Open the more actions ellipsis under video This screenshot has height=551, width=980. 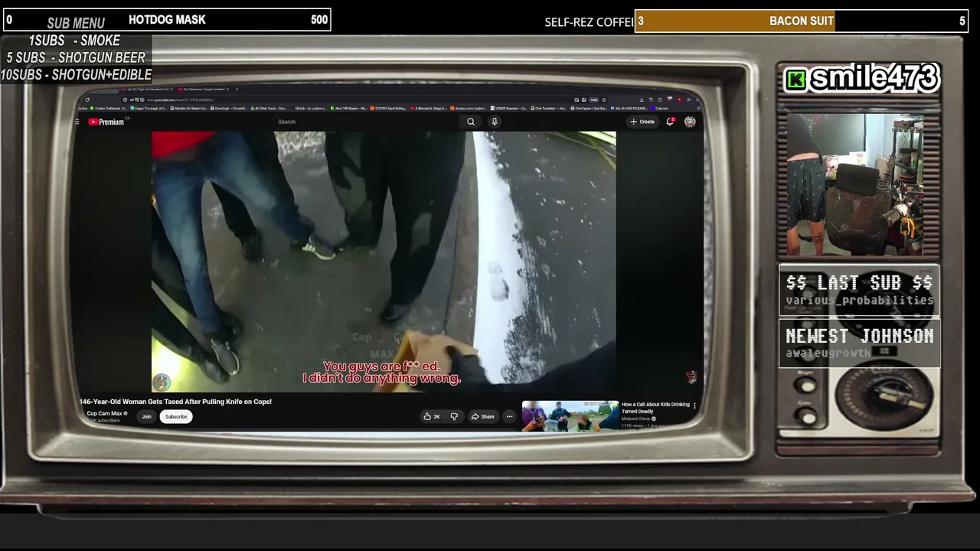click(509, 416)
